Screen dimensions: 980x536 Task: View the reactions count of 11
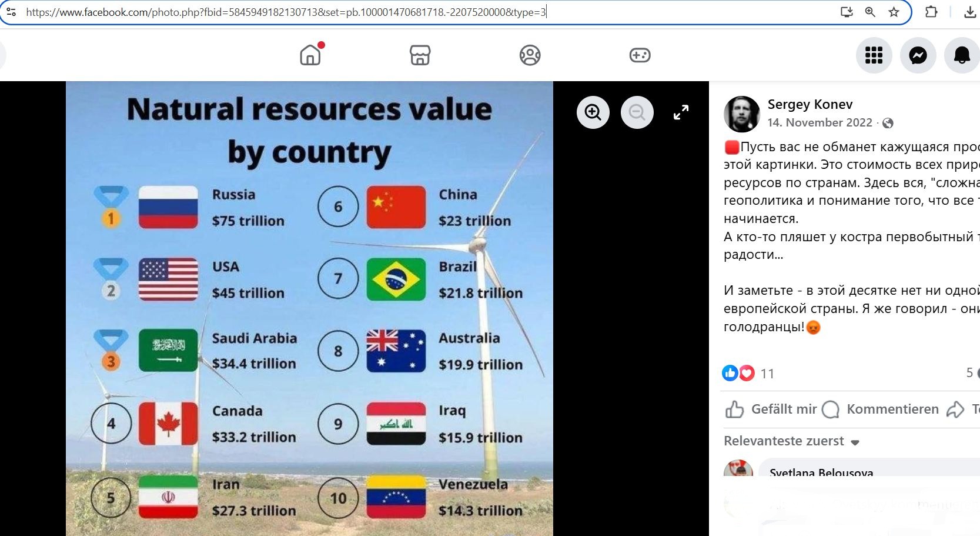[767, 374]
